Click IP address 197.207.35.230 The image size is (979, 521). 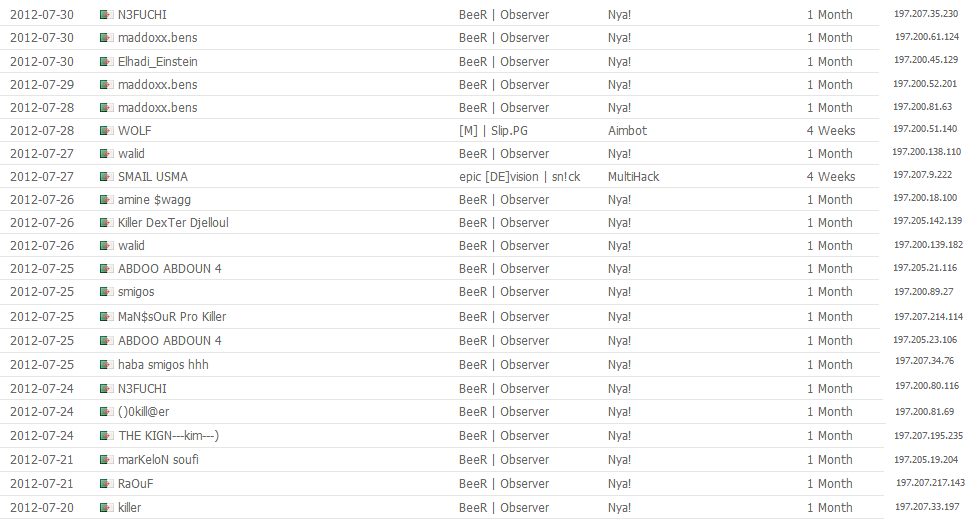click(926, 14)
